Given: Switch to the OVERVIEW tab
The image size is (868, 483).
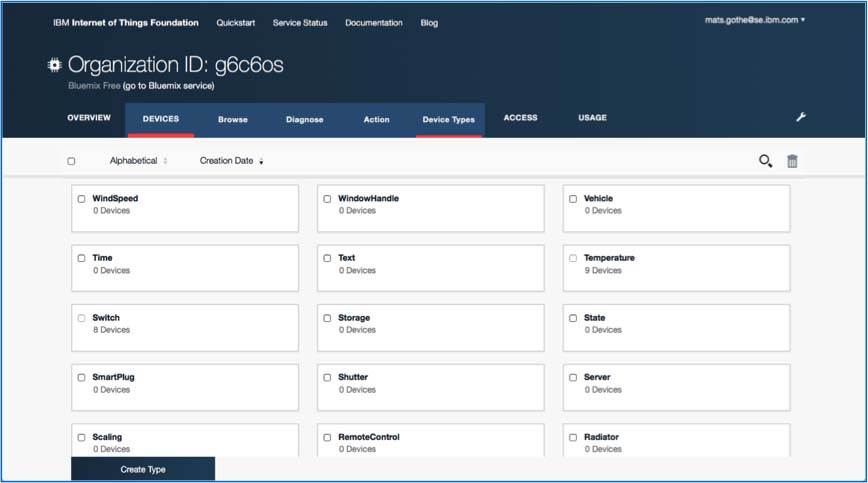Looking at the screenshot, I should pos(89,118).
